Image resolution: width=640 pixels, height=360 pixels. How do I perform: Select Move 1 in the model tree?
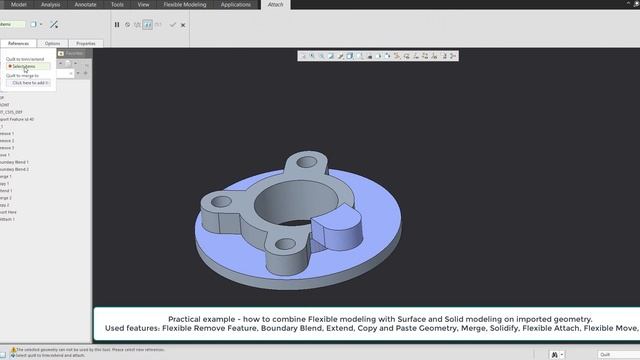point(5,155)
